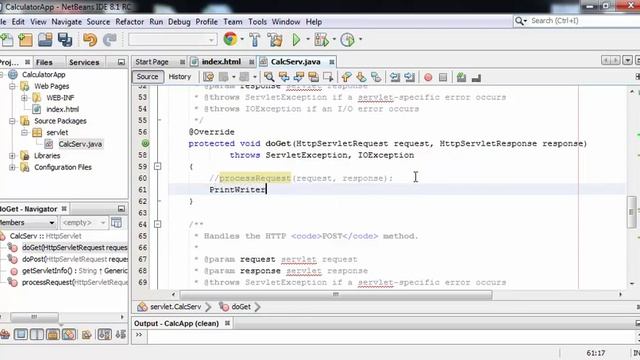Image resolution: width=640 pixels, height=360 pixels.
Task: Expand the Configuration Files node
Action: pos(12,167)
